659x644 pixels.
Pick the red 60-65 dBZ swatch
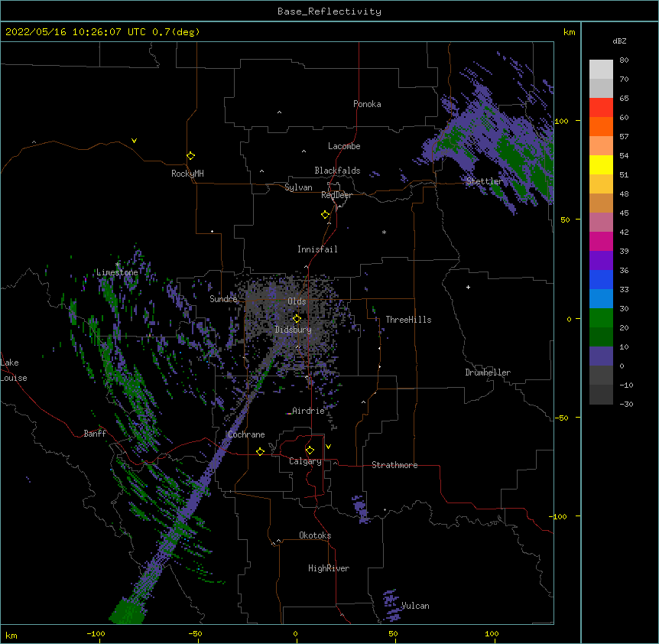(x=601, y=107)
